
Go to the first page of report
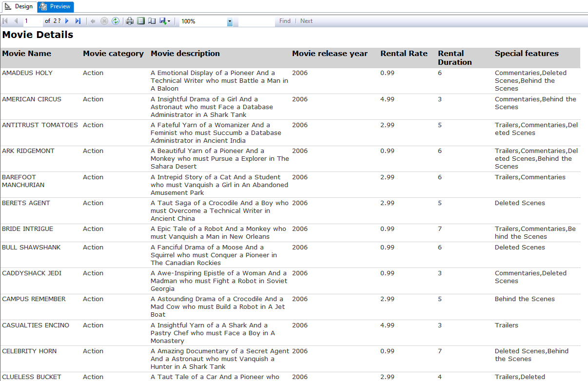point(5,21)
